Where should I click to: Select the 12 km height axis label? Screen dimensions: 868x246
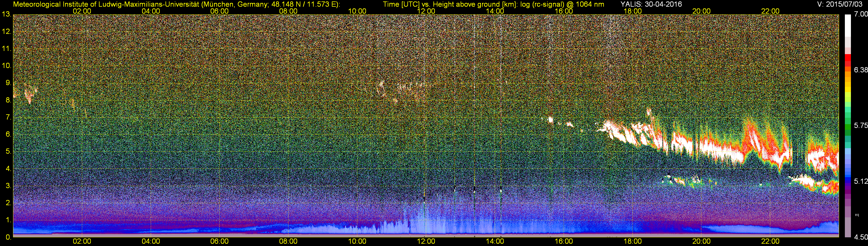[x=6, y=32]
